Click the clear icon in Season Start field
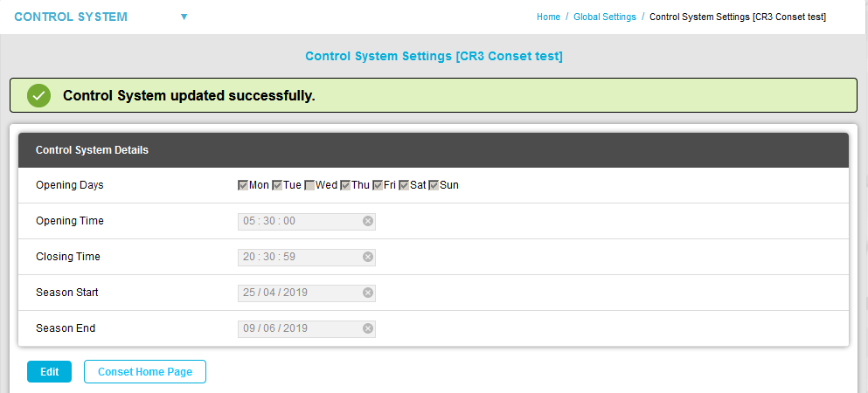This screenshot has width=868, height=393. click(x=368, y=293)
